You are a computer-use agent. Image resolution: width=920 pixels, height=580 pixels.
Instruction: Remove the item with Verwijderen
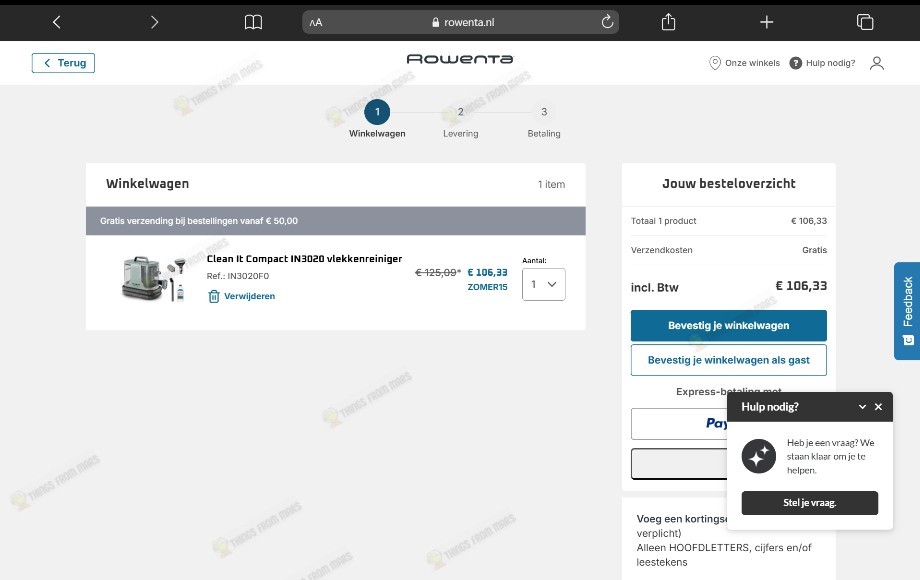click(x=241, y=296)
